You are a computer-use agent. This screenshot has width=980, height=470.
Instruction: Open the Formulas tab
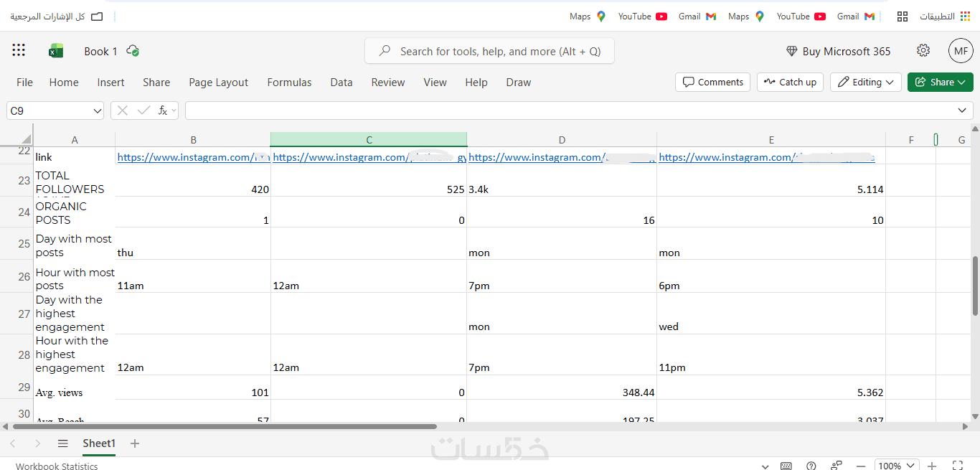pos(289,82)
